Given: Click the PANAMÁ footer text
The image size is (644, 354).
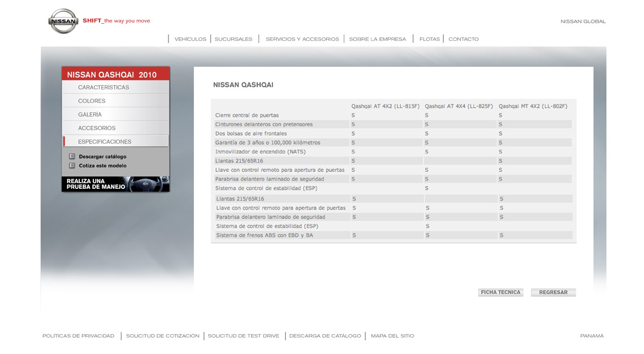Looking at the screenshot, I should pyautogui.click(x=592, y=336).
